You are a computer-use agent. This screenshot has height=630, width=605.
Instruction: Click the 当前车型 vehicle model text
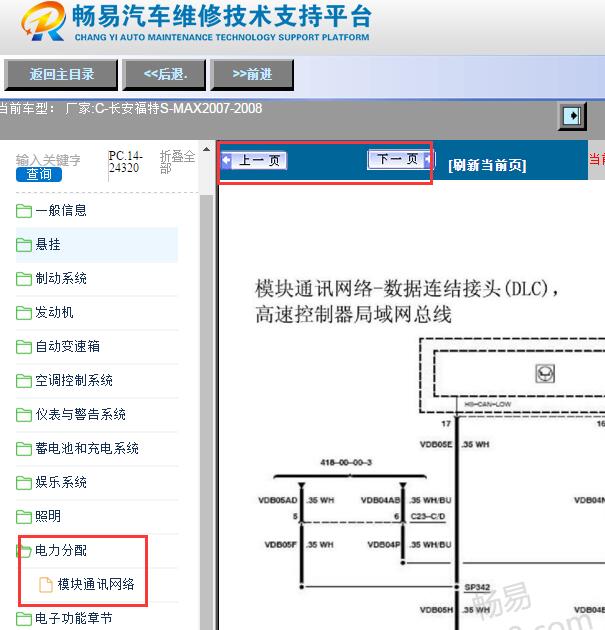[131, 108]
